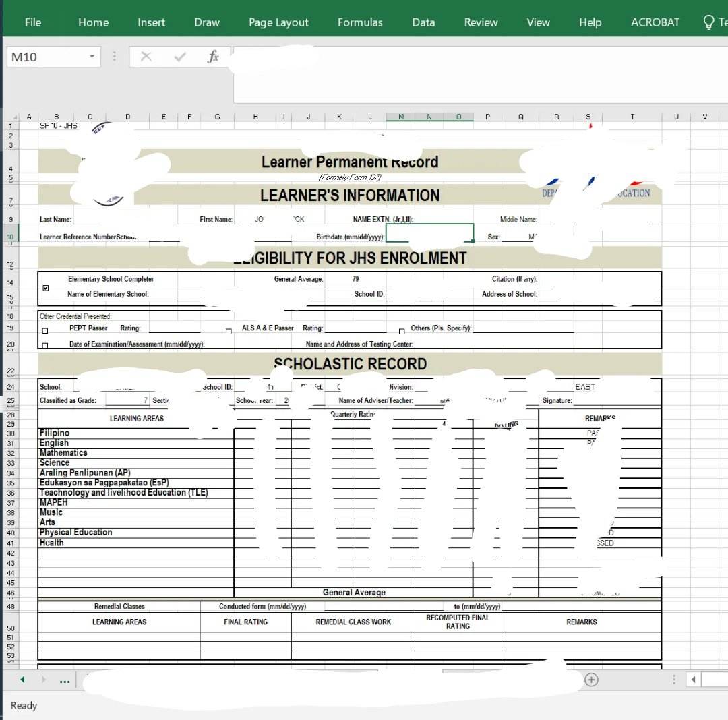Open the View tab
This screenshot has width=728, height=720.
[538, 22]
